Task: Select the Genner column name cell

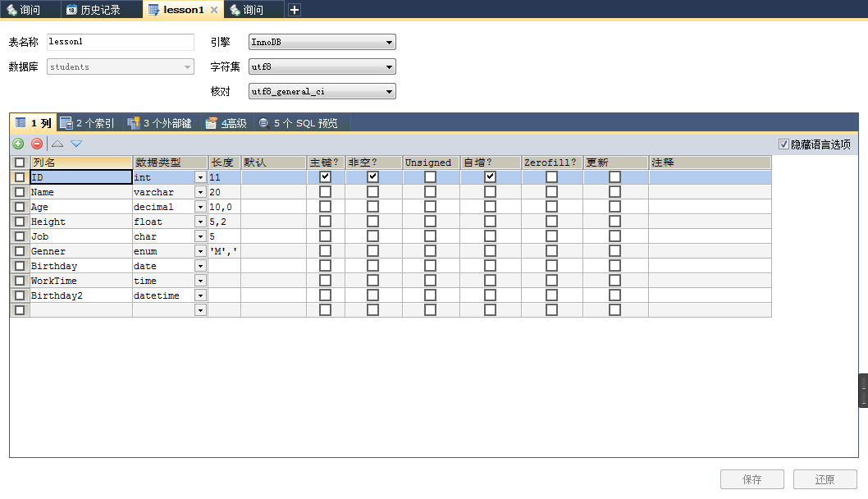Action: pyautogui.click(x=81, y=251)
